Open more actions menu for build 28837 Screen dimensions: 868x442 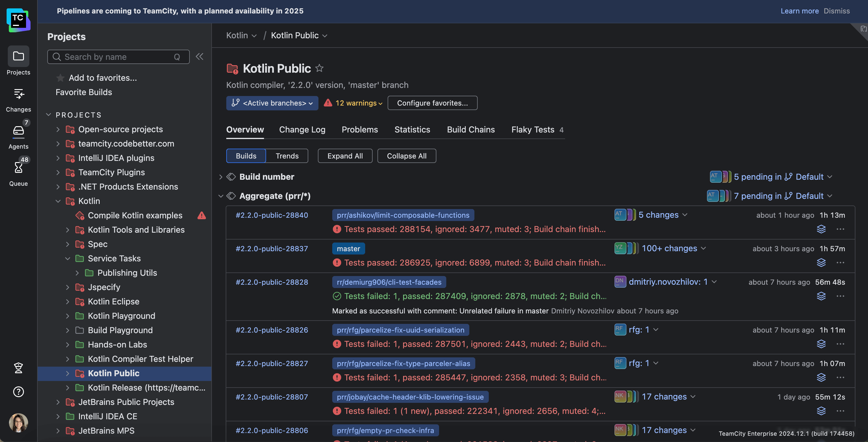[840, 263]
